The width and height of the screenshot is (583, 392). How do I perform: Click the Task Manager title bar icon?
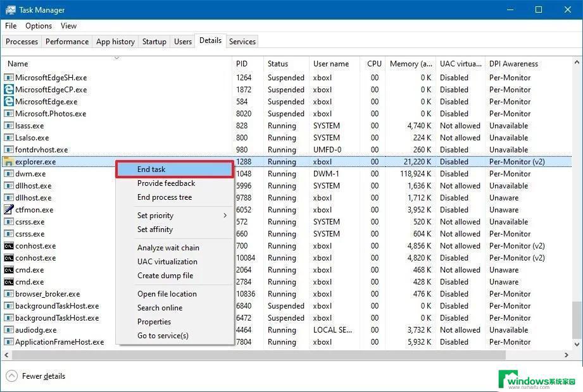(x=11, y=10)
